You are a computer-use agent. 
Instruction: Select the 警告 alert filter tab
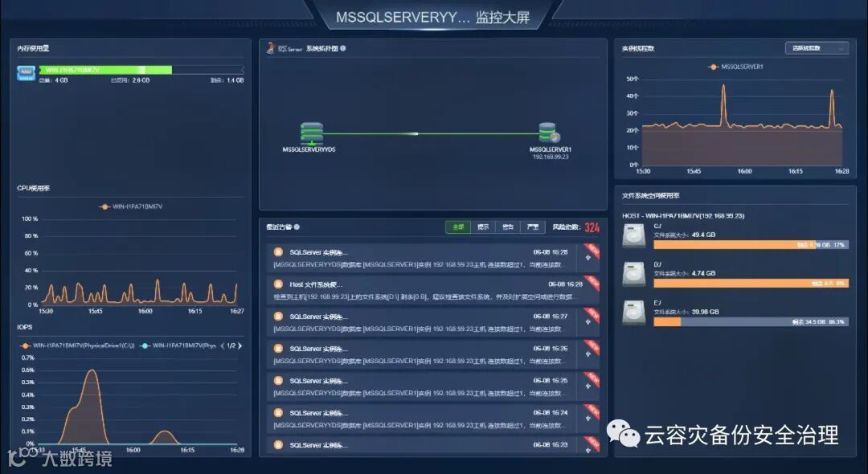click(508, 227)
